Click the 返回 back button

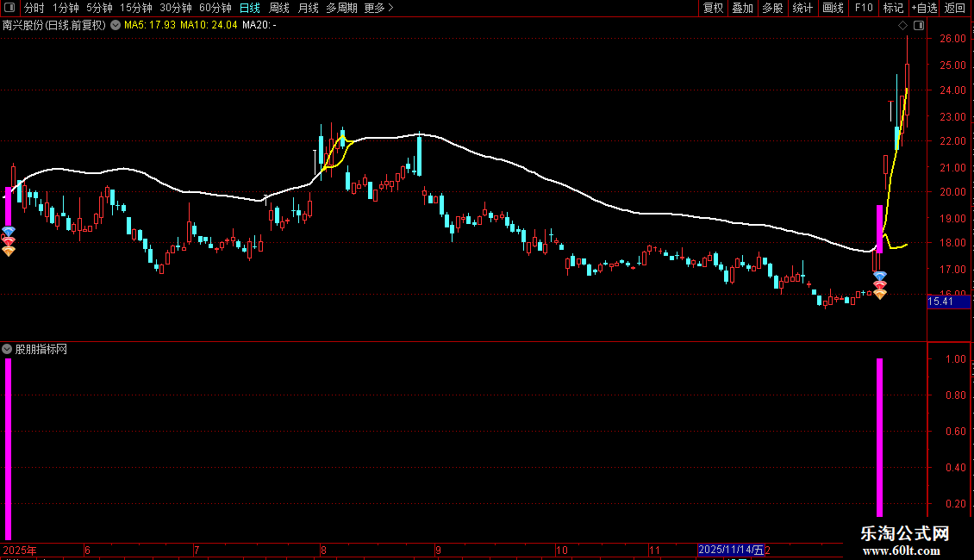click(955, 8)
